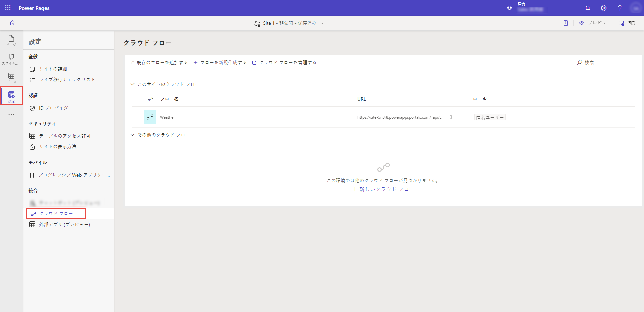Image resolution: width=644 pixels, height=312 pixels.
Task: Copy the Weather flow URL icon
Action: tap(451, 117)
